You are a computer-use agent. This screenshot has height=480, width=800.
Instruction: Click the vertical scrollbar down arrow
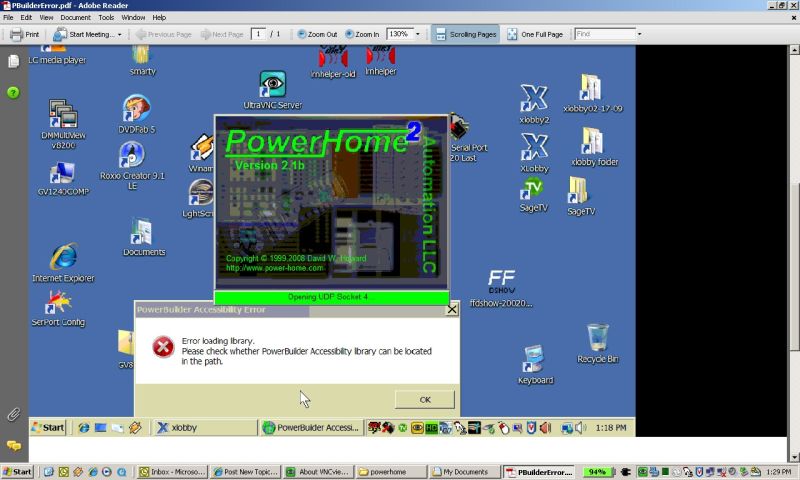point(794,457)
